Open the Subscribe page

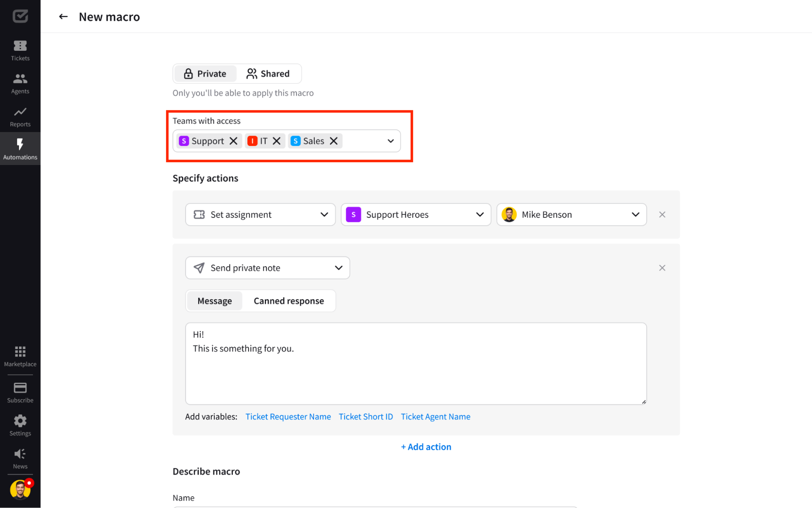point(20,393)
